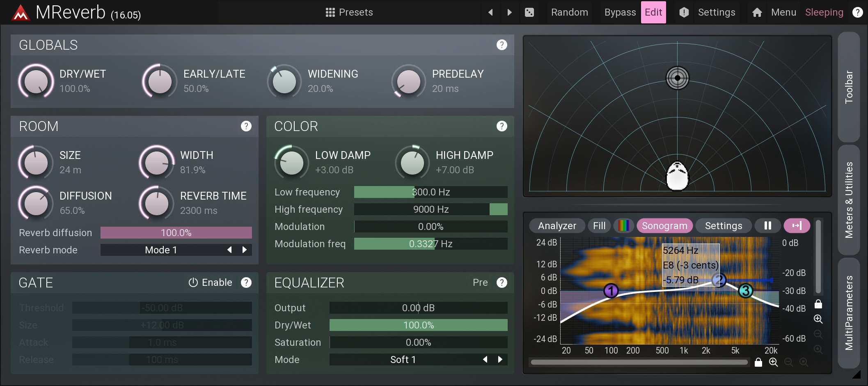Click the horizontal axis lock icon

pos(758,362)
